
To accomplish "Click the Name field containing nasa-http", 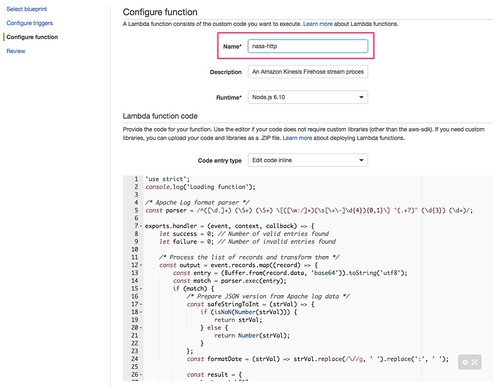I will point(308,46).
